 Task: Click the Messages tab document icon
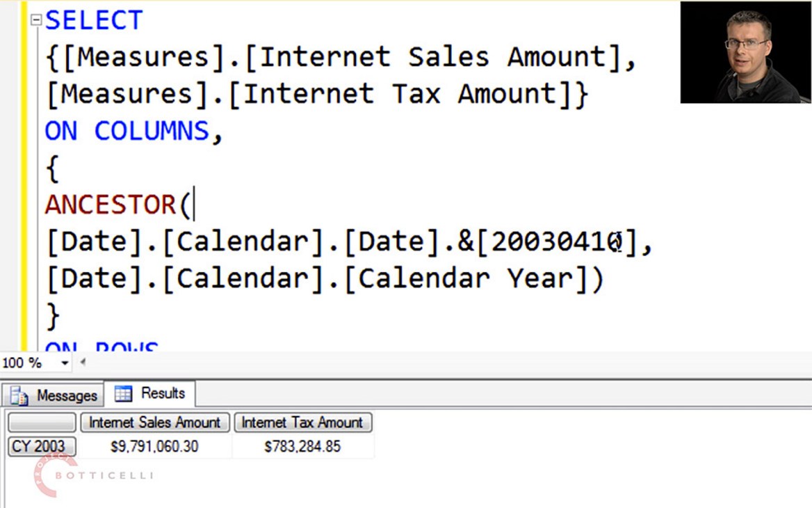click(19, 396)
